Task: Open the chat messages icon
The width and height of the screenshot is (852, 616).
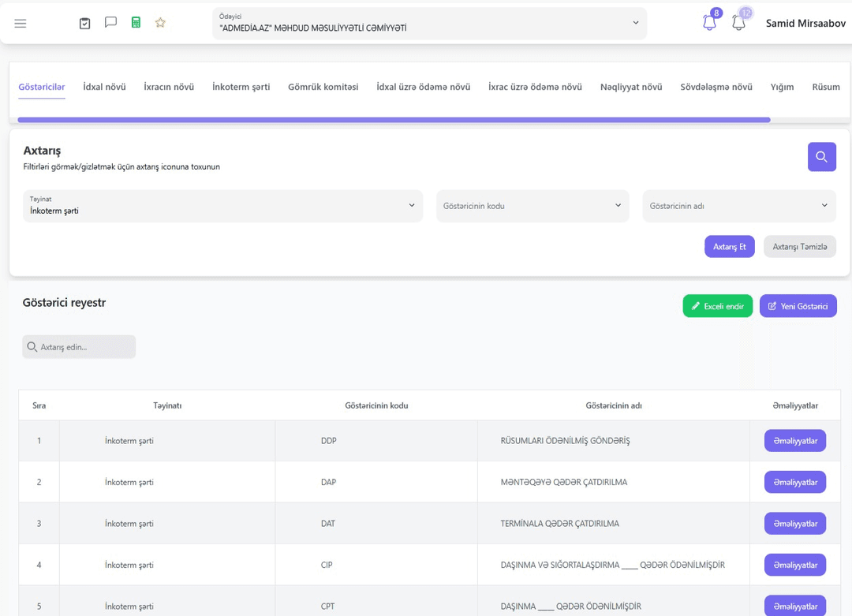Action: tap(110, 22)
